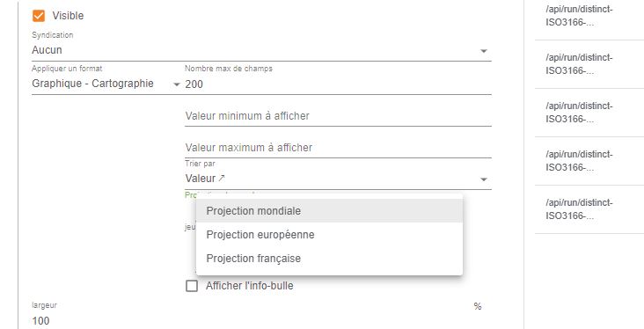
Task: Click the Trier par dropdown arrow
Action: pos(484,179)
